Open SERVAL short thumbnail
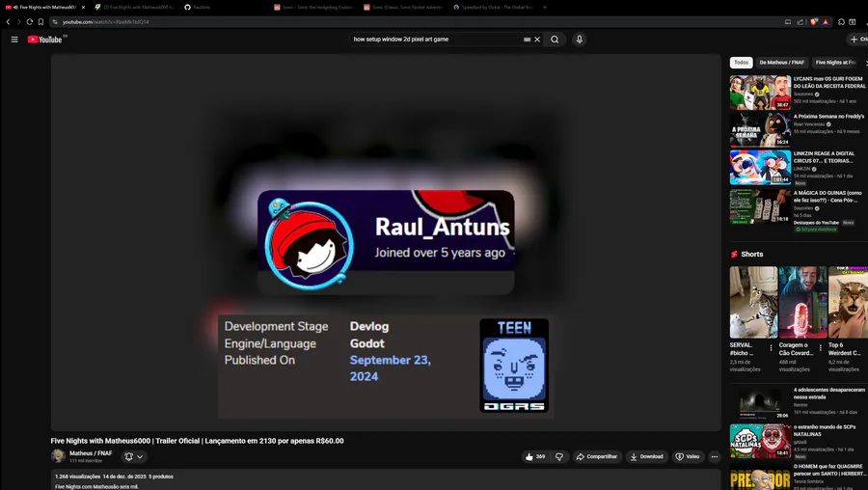Image resolution: width=868 pixels, height=490 pixels. (x=753, y=302)
